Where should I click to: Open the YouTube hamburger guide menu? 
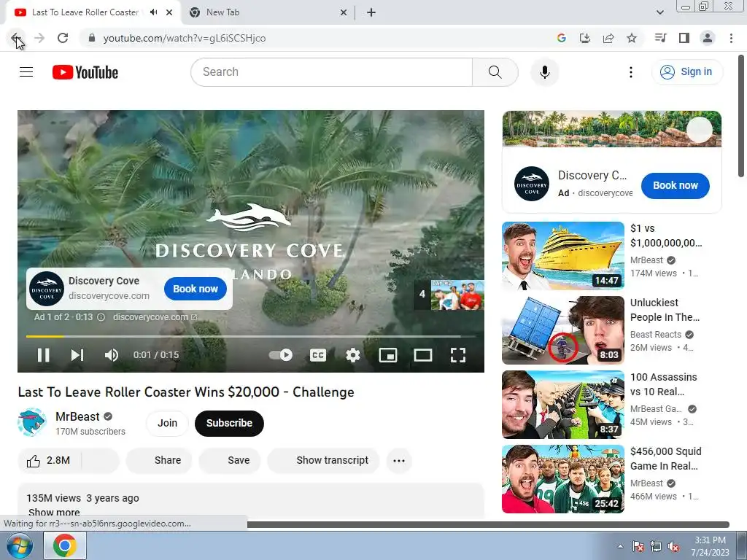26,72
